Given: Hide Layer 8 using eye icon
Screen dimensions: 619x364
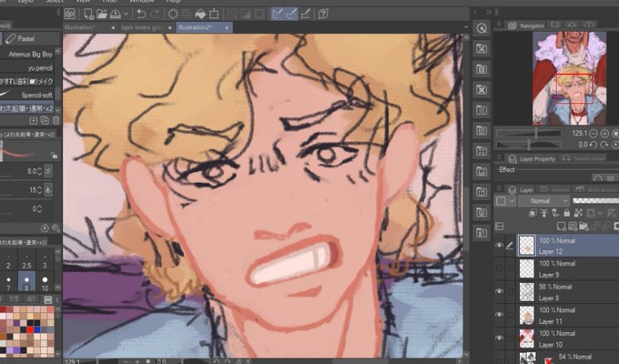Looking at the screenshot, I should (499, 291).
